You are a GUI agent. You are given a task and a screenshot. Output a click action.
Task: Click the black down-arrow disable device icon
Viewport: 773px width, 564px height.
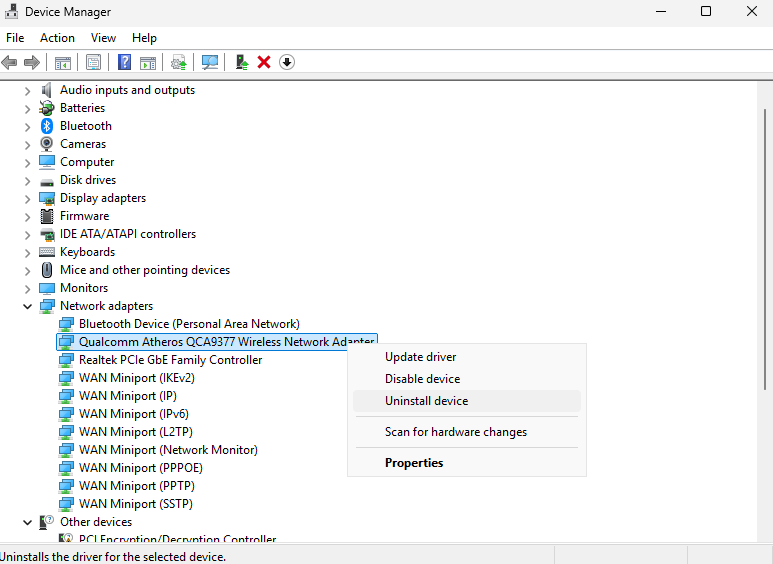[x=287, y=62]
